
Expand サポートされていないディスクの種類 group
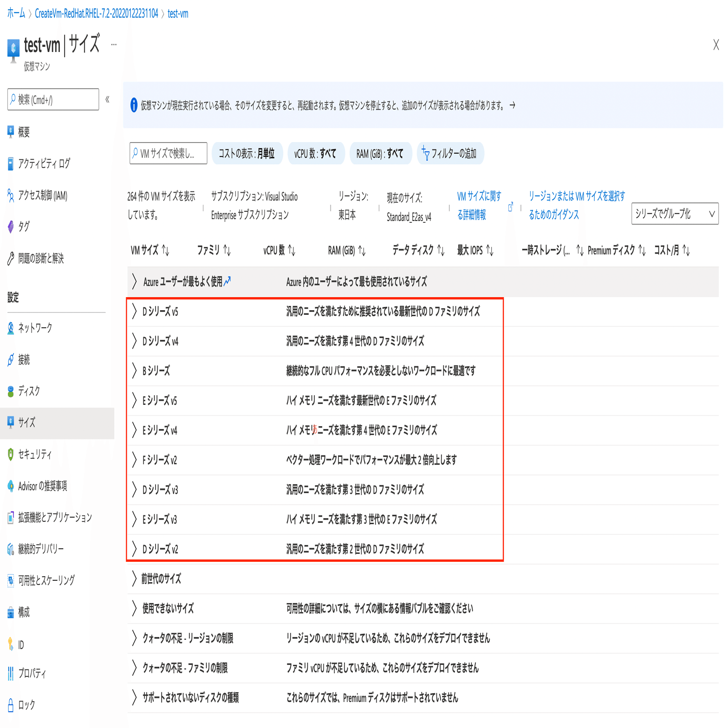coord(134,697)
